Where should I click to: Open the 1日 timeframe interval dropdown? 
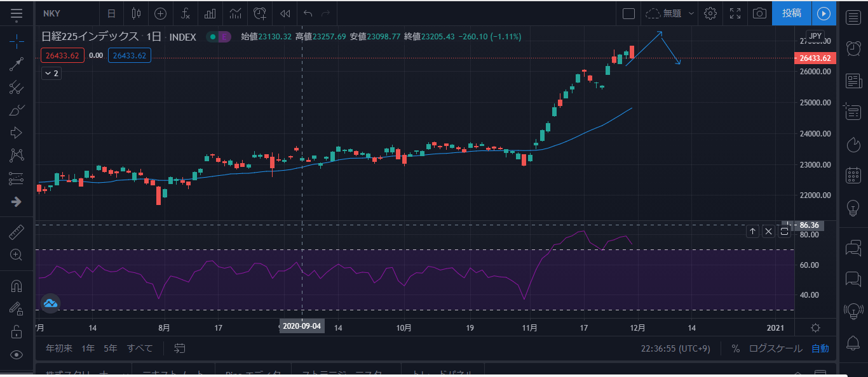[111, 13]
